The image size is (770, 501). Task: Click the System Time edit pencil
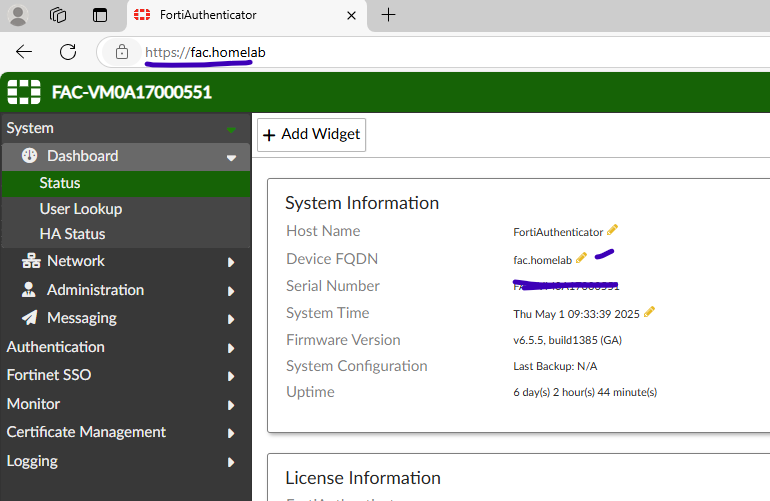click(649, 312)
